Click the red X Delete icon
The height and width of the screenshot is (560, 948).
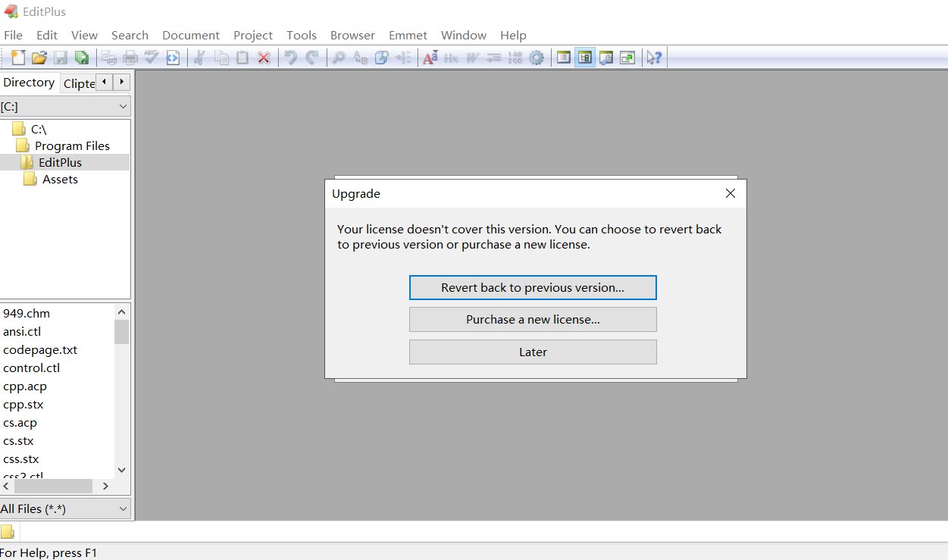coord(264,58)
